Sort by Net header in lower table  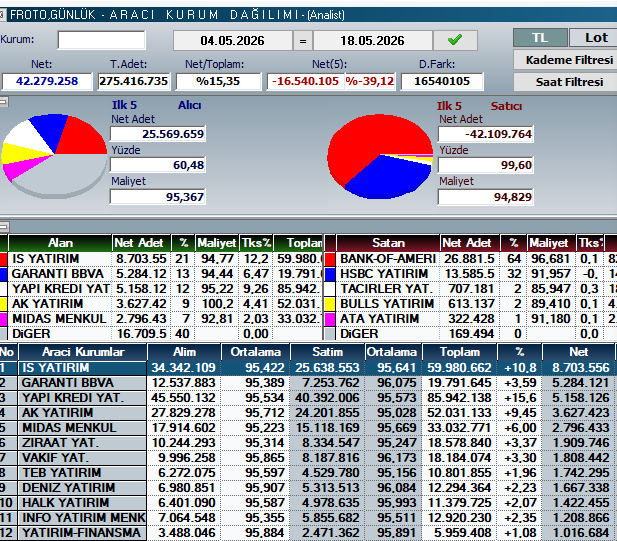coord(578,352)
